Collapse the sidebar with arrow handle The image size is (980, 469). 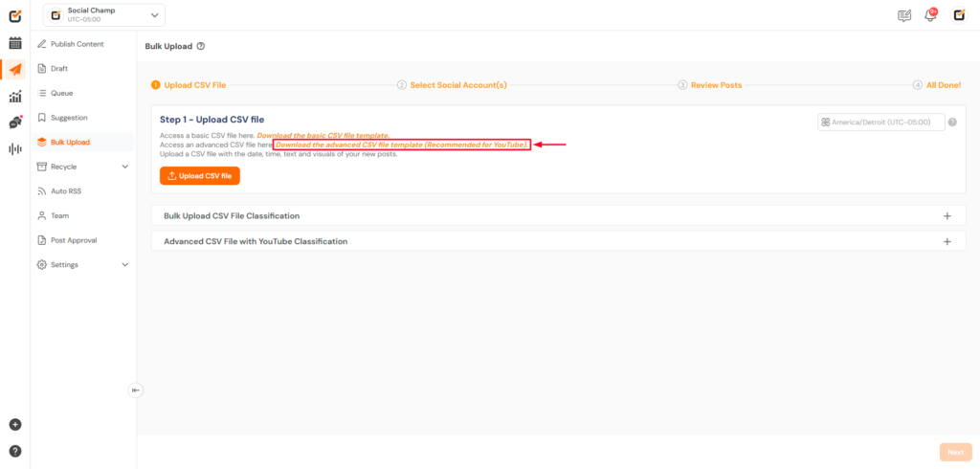click(x=136, y=391)
